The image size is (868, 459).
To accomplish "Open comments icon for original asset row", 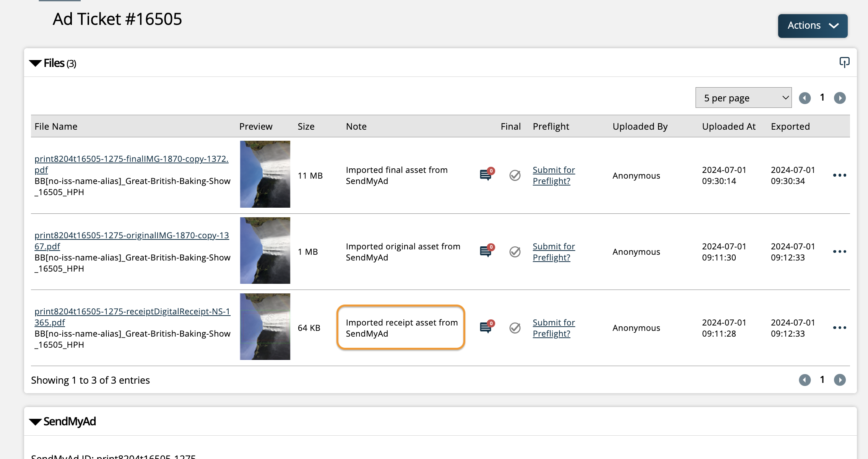I will click(x=486, y=251).
